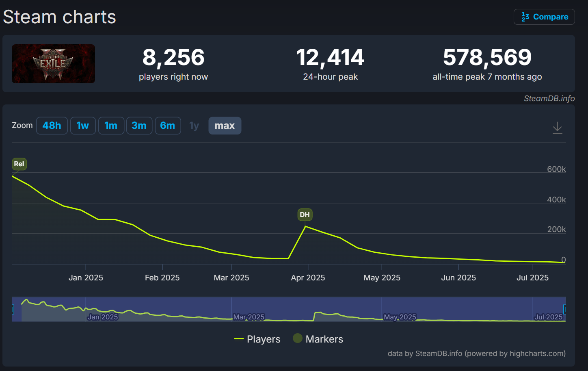Click the all-time peak 7 months ago caption
The width and height of the screenshot is (588, 371).
click(x=487, y=77)
